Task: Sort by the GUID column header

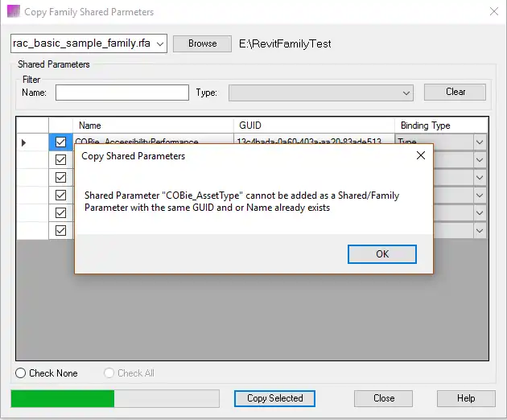Action: click(x=314, y=126)
